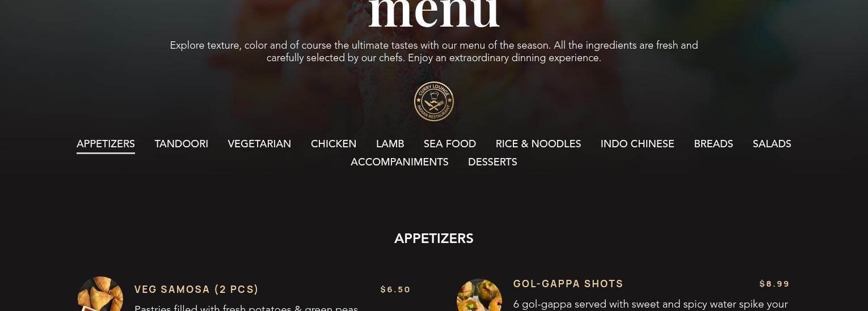Select the Rice & Noodles tab
The image size is (868, 311).
[538, 144]
